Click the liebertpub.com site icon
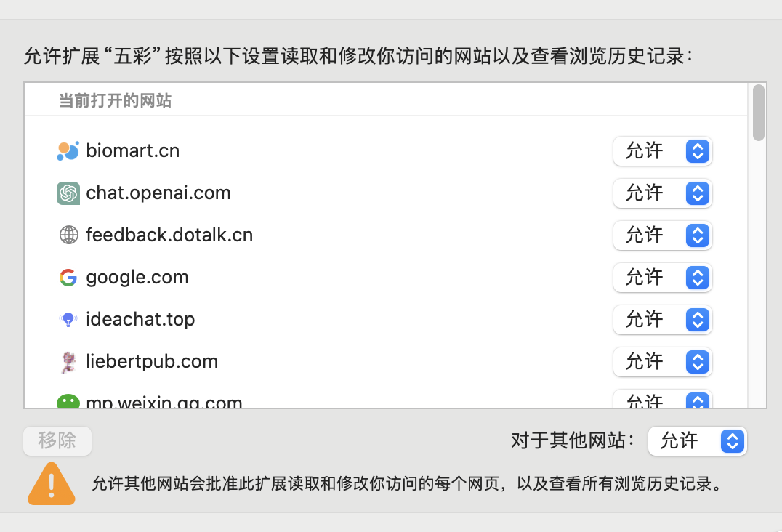 (x=68, y=362)
